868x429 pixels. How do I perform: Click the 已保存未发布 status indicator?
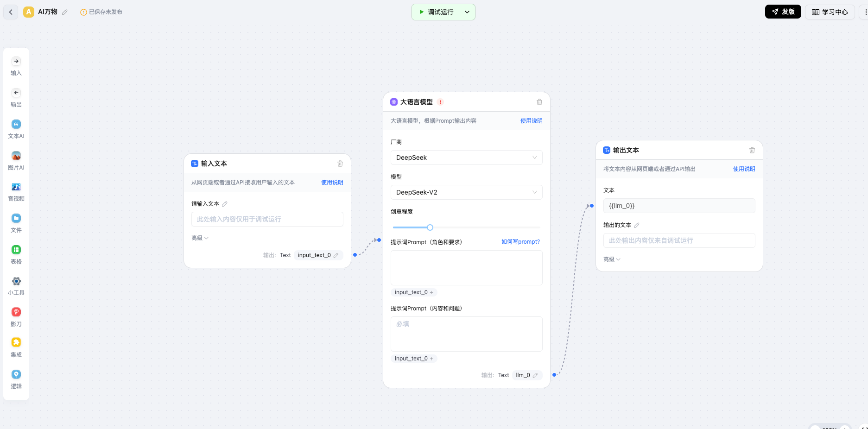[101, 12]
